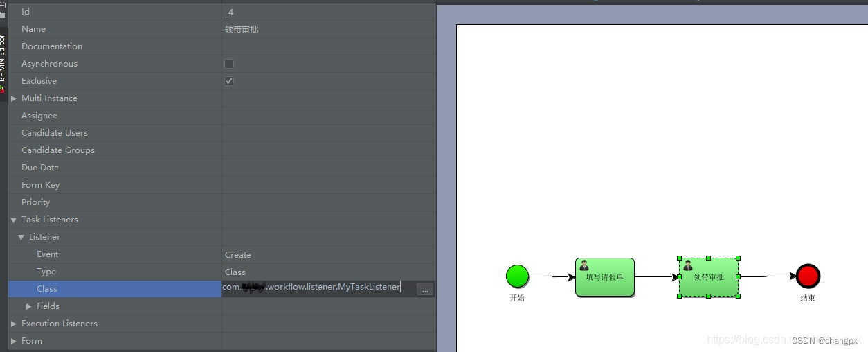Expand the Fields node

point(29,306)
